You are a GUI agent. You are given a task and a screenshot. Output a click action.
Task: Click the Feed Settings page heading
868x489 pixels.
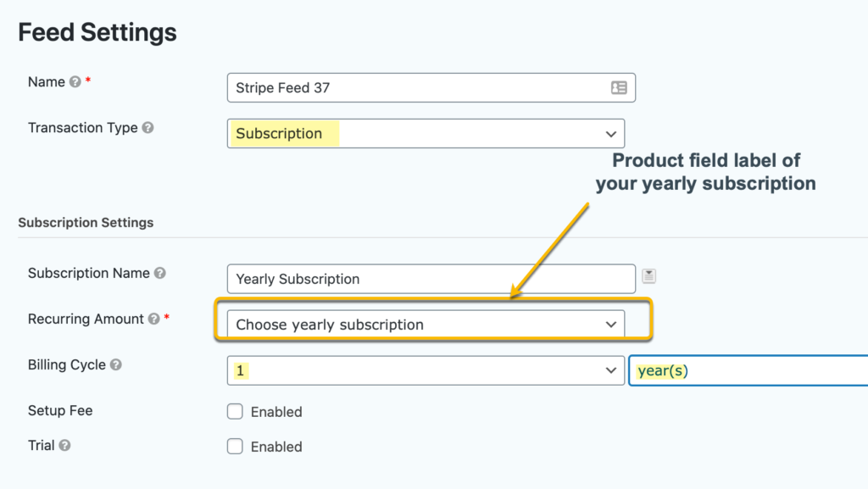[x=97, y=32]
